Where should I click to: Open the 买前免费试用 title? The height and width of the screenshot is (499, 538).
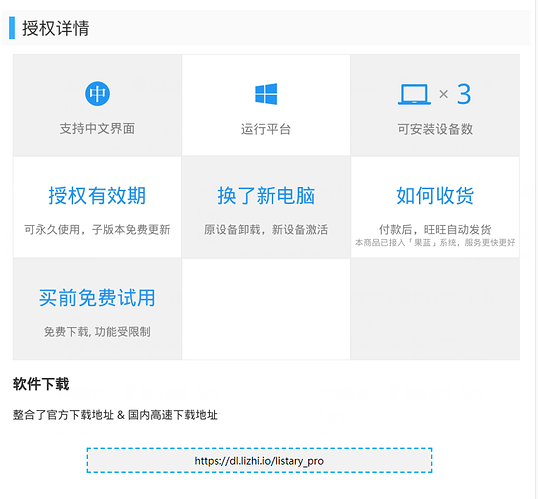pyautogui.click(x=97, y=298)
